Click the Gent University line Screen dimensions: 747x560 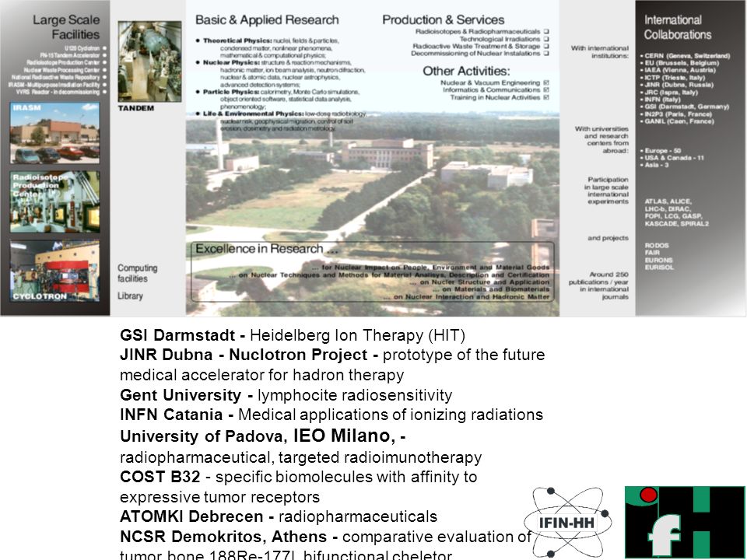click(286, 395)
